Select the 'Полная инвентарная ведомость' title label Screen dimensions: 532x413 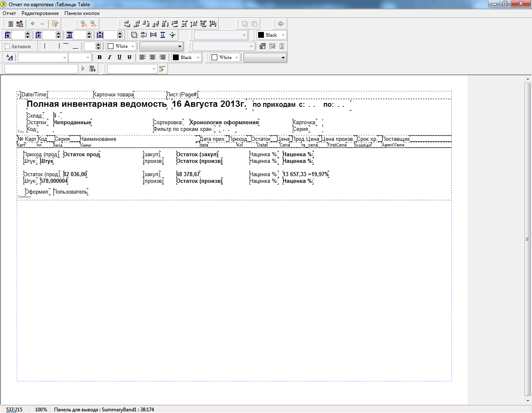pyautogui.click(x=97, y=104)
